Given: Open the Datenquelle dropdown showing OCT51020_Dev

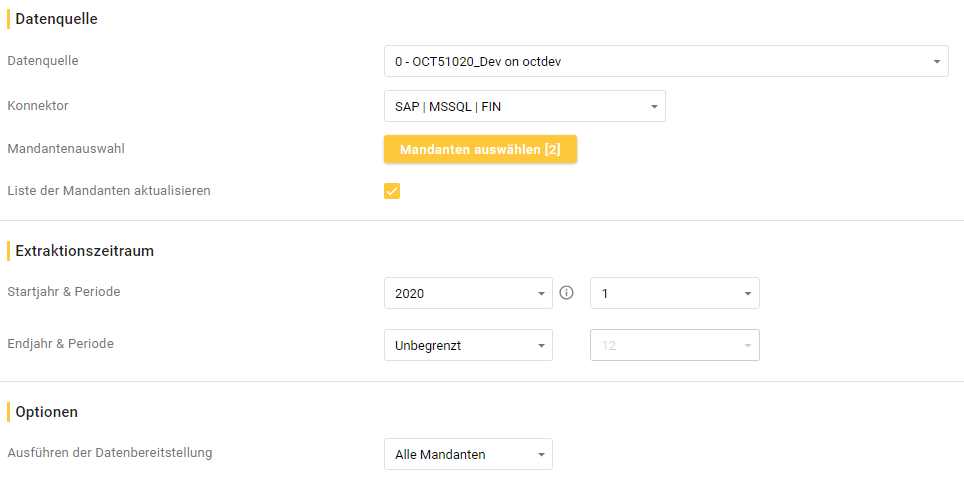Looking at the screenshot, I should tap(666, 62).
